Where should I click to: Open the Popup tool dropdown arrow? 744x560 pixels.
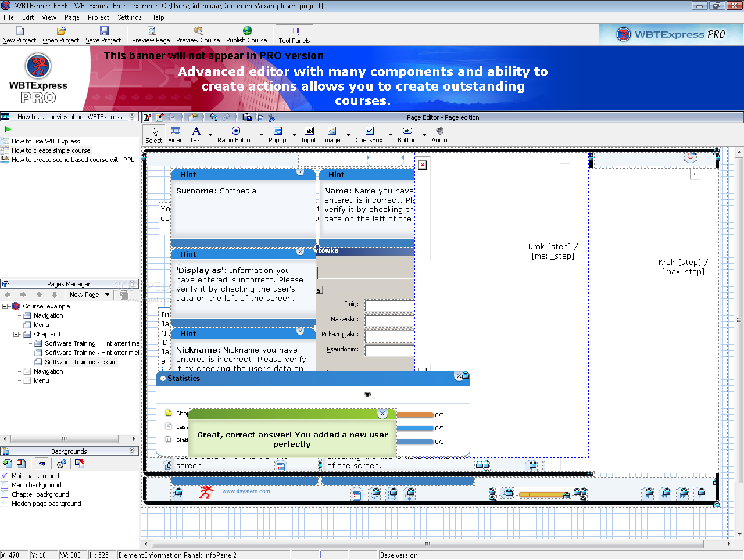pos(294,135)
